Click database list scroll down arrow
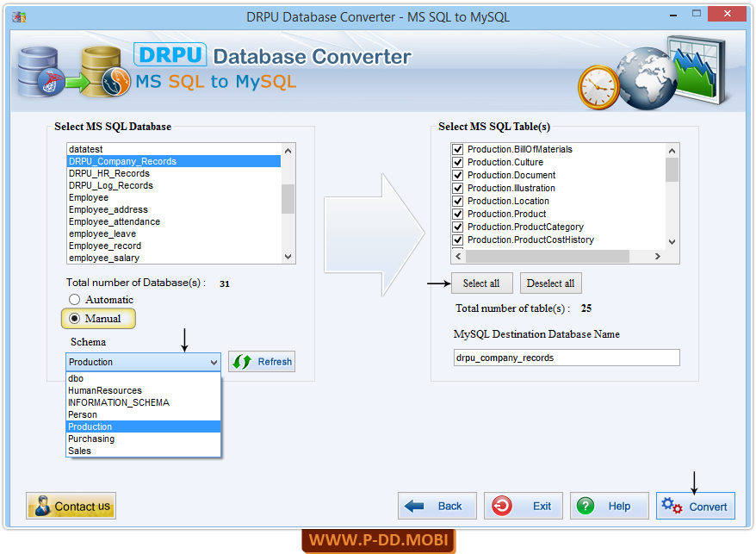The image size is (756, 554). pos(288,257)
